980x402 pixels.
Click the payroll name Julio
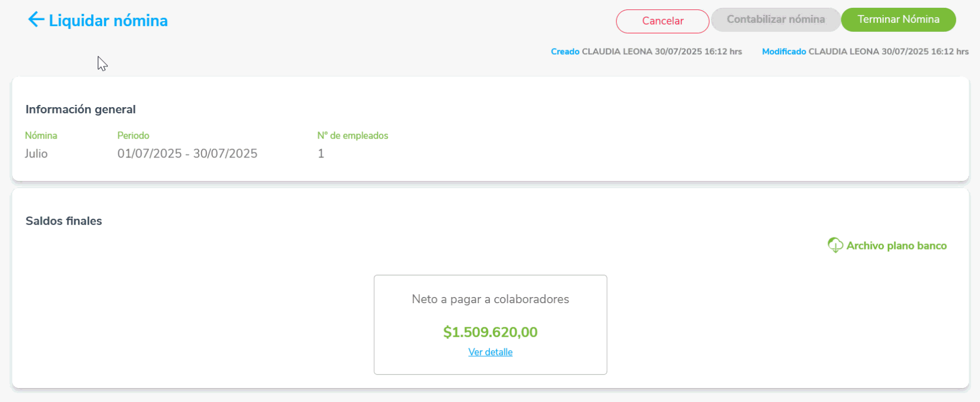(x=36, y=154)
